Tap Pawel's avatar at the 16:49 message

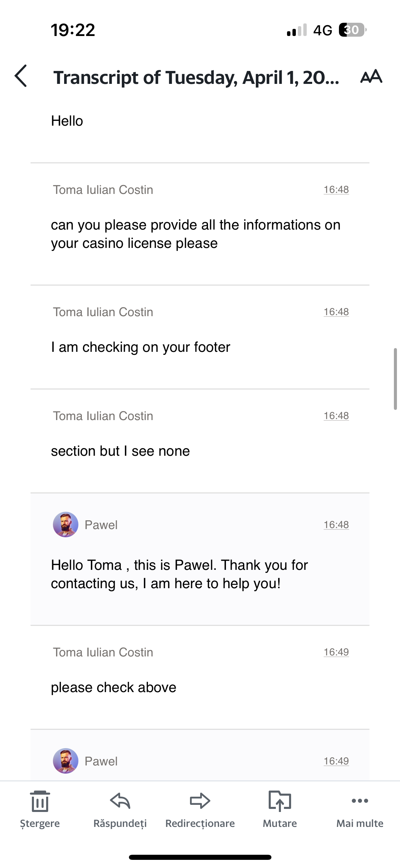[65, 761]
